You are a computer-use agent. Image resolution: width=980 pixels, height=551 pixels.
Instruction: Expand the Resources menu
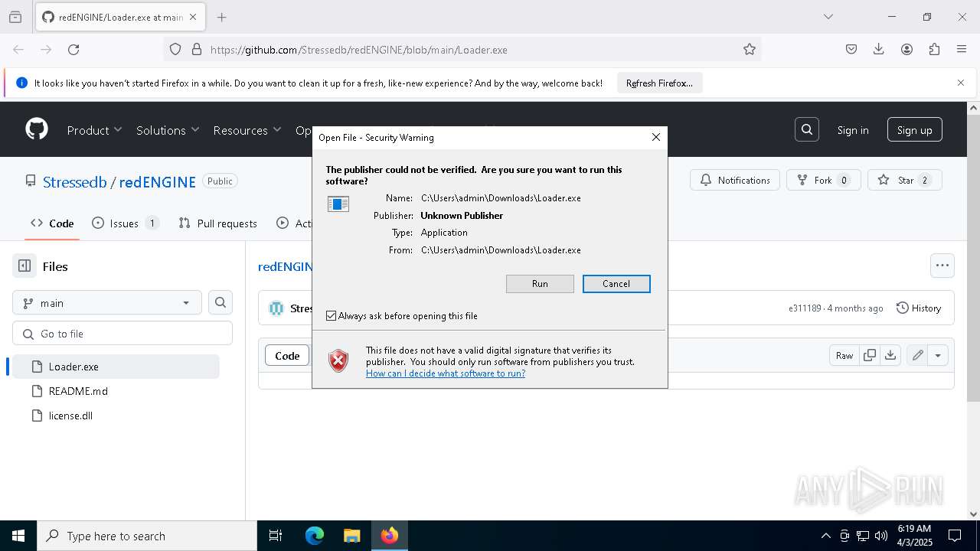[248, 130]
